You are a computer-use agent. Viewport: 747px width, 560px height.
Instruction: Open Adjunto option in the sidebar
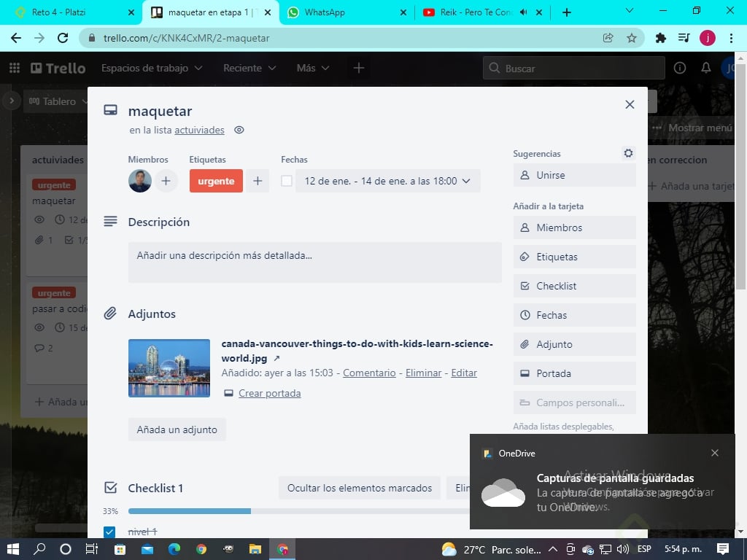(x=573, y=344)
